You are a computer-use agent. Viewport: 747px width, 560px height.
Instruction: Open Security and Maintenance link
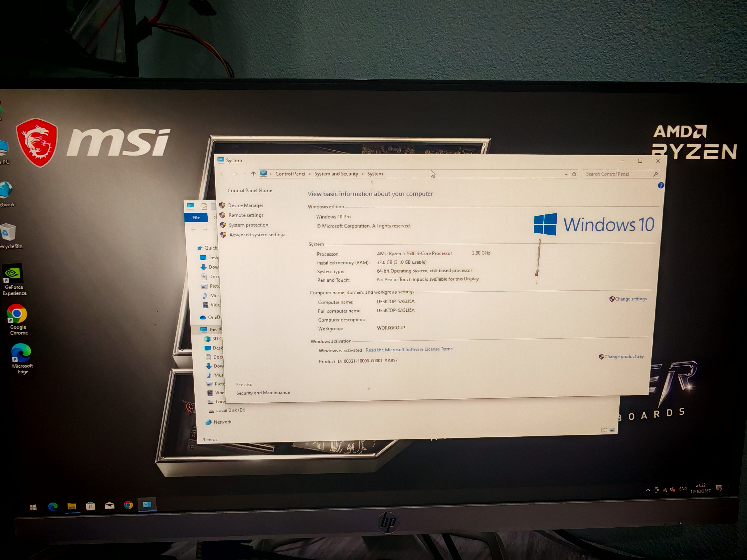[263, 393]
